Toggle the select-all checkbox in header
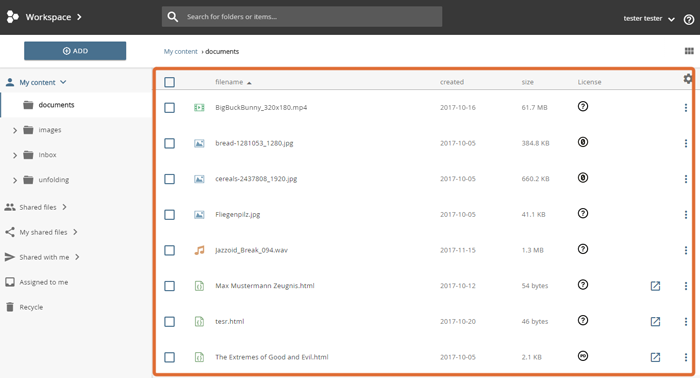The image size is (700, 378). pyautogui.click(x=169, y=82)
